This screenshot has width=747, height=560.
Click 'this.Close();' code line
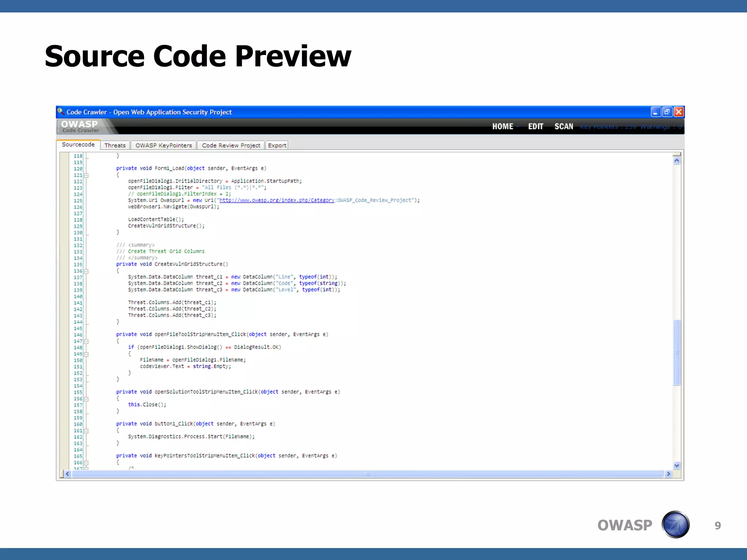pyautogui.click(x=147, y=405)
